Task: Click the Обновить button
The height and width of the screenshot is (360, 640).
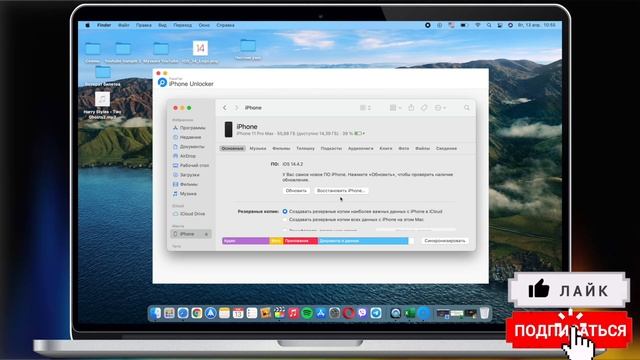Action: (x=296, y=191)
